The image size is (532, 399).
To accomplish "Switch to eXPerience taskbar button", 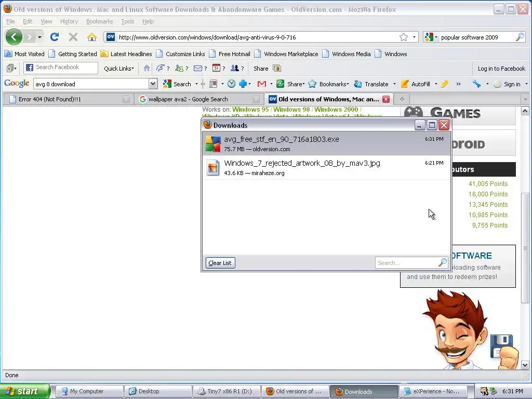I will (433, 391).
